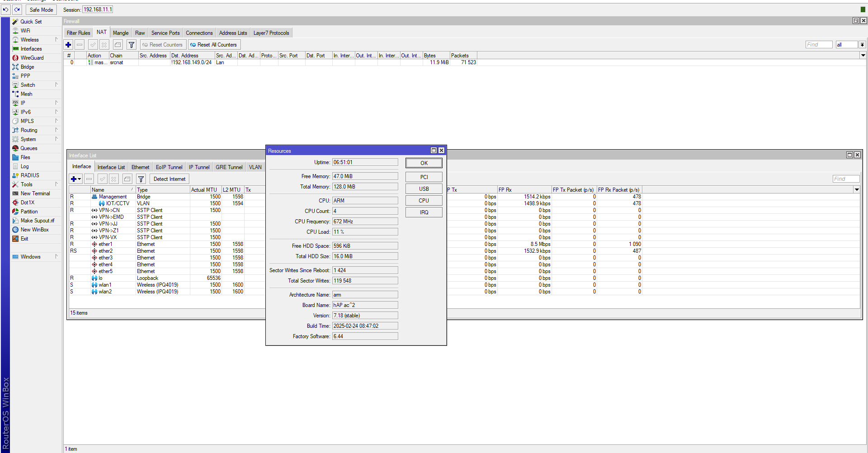The height and width of the screenshot is (453, 868).
Task: Select the Management bridge interface row
Action: (x=167, y=197)
